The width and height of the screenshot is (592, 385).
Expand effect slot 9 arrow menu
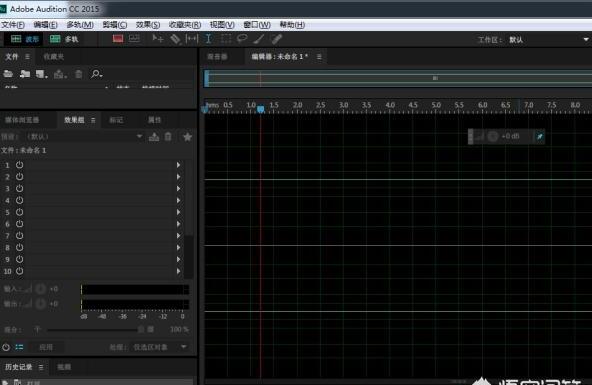pyautogui.click(x=178, y=259)
